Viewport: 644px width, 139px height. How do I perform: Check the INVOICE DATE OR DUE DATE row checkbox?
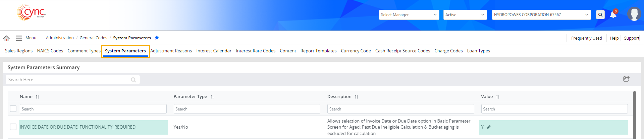(13, 127)
